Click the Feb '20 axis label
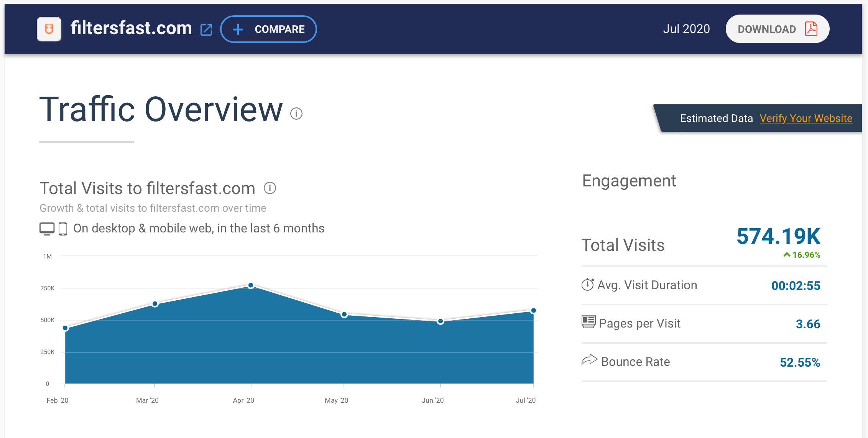This screenshot has height=438, width=868. point(58,400)
